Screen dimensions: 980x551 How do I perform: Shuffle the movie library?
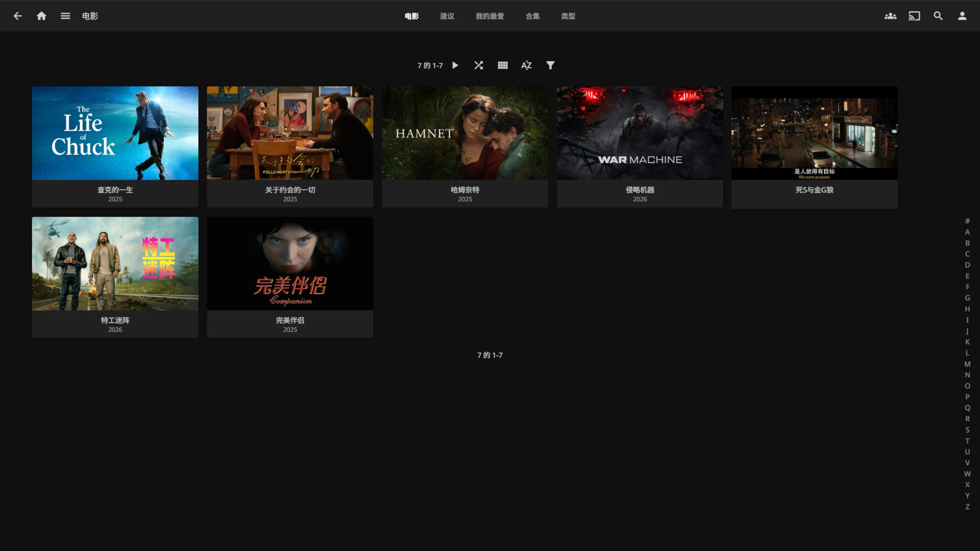[x=478, y=65]
